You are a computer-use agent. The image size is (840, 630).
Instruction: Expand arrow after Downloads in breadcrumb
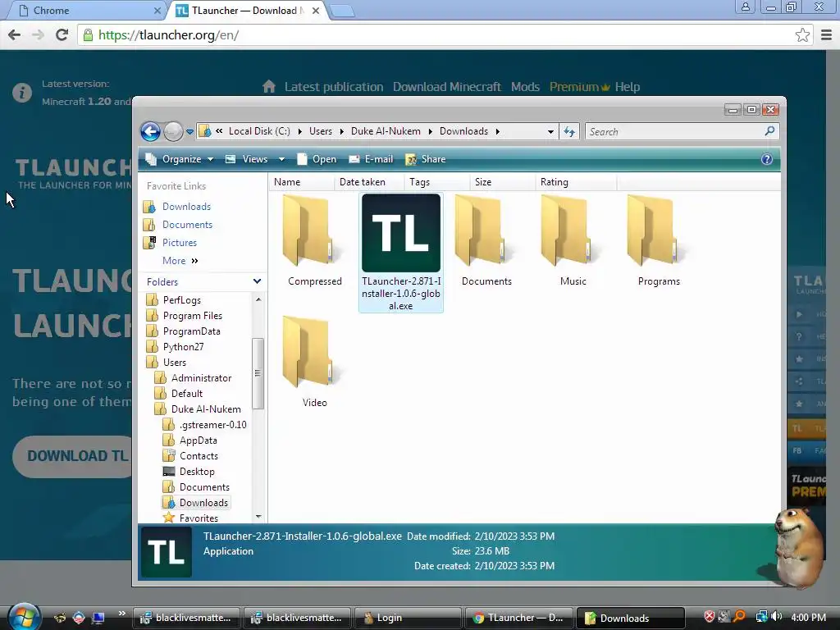(x=498, y=132)
